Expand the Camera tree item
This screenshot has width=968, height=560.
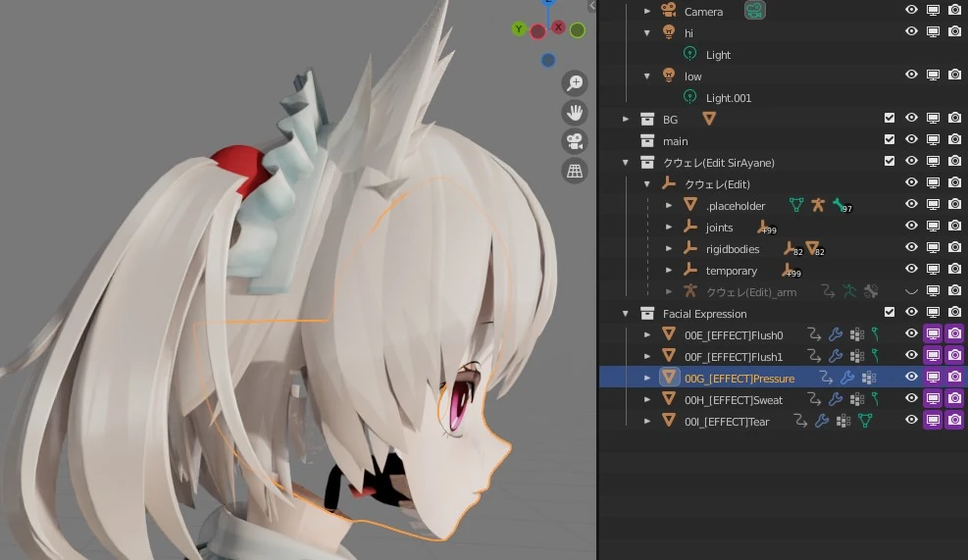(647, 11)
